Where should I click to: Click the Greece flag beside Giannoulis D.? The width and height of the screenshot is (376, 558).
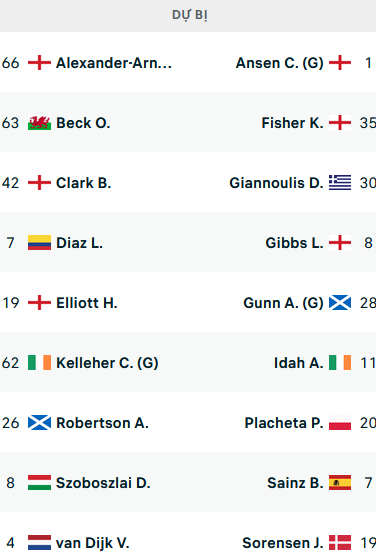point(340,183)
